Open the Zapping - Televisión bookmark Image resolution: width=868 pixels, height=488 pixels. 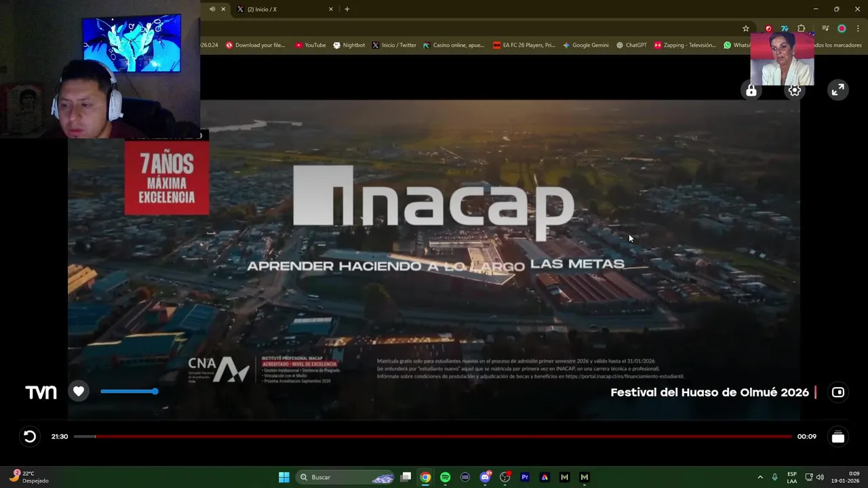coord(685,45)
